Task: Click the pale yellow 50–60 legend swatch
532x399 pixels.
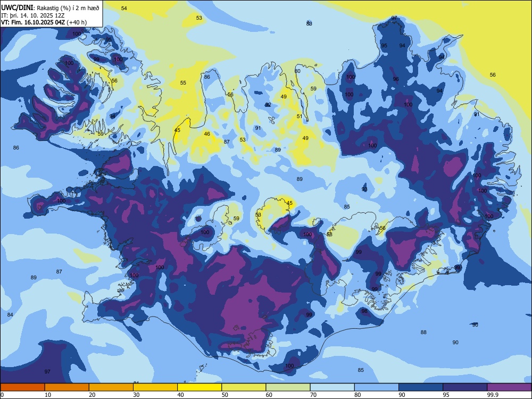Action: (244, 387)
